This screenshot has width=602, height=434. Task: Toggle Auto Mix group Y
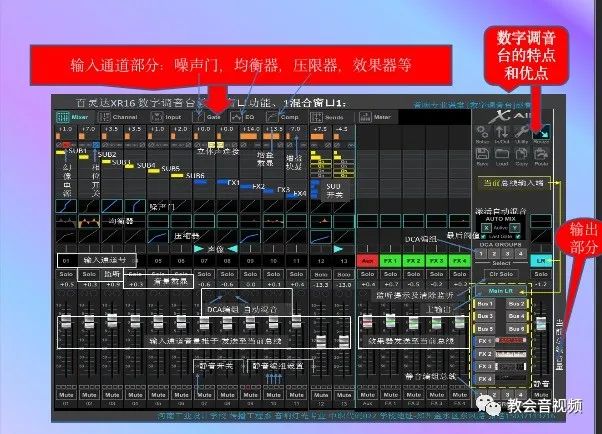pyautogui.click(x=514, y=227)
